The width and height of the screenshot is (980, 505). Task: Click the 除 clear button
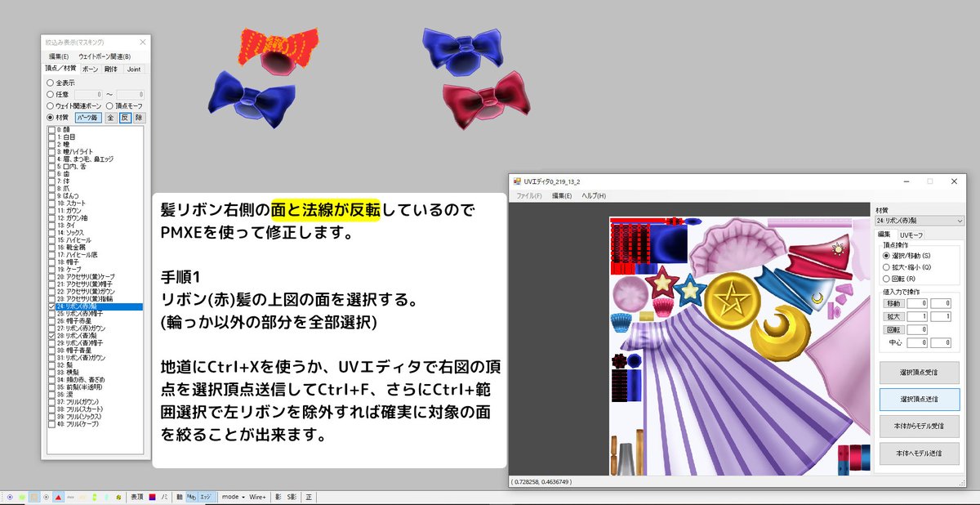click(139, 117)
